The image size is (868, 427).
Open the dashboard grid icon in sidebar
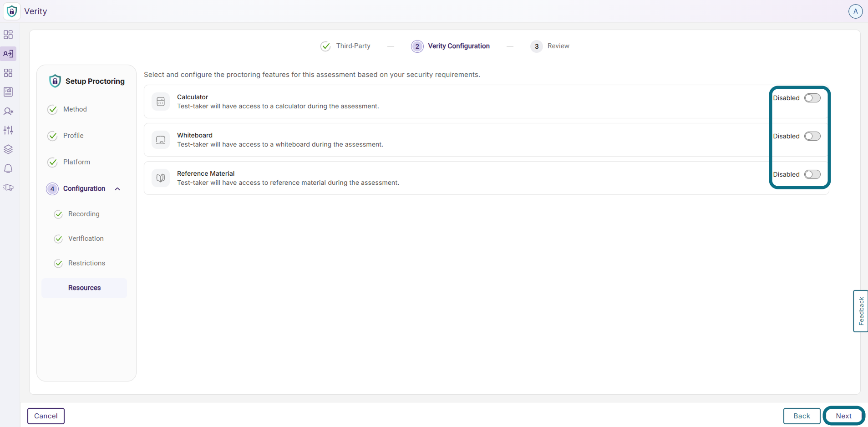tap(8, 35)
